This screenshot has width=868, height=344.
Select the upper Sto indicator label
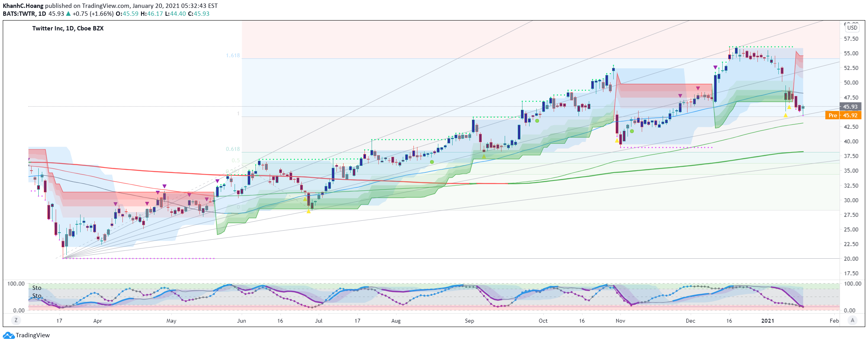click(37, 288)
